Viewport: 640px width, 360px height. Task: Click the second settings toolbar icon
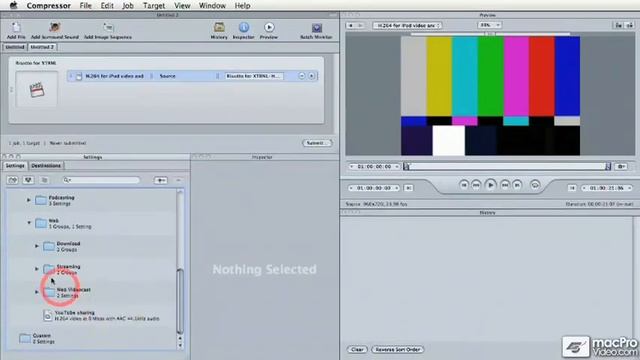click(x=28, y=180)
